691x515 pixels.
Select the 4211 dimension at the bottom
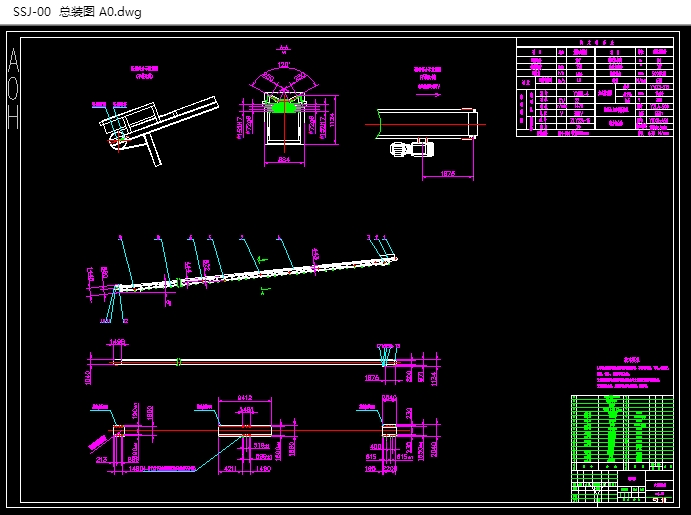click(x=230, y=469)
